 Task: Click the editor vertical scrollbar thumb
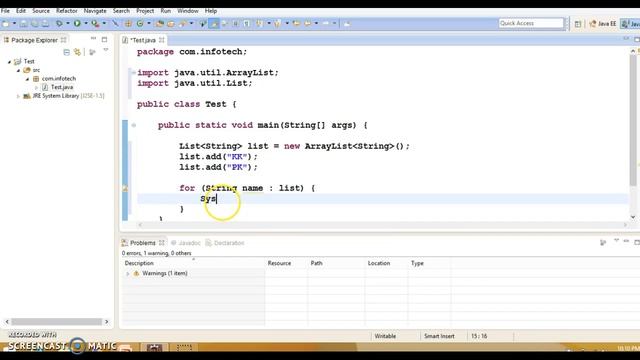coord(633,120)
